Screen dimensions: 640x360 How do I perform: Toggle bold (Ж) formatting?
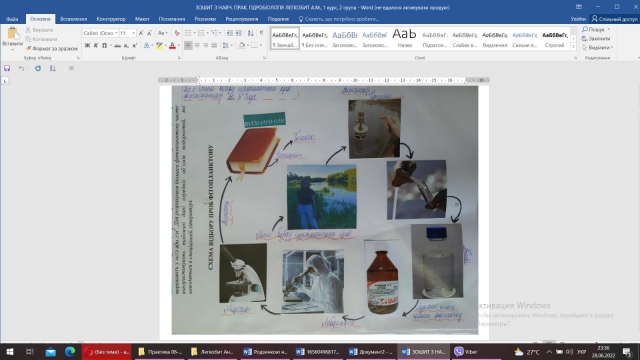(x=87, y=45)
